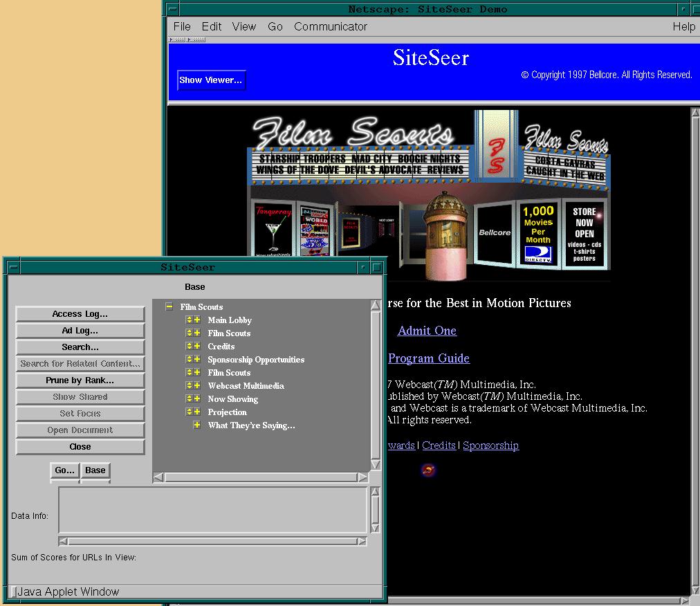Open the Communicator menu
The image size is (700, 606).
[x=331, y=27]
